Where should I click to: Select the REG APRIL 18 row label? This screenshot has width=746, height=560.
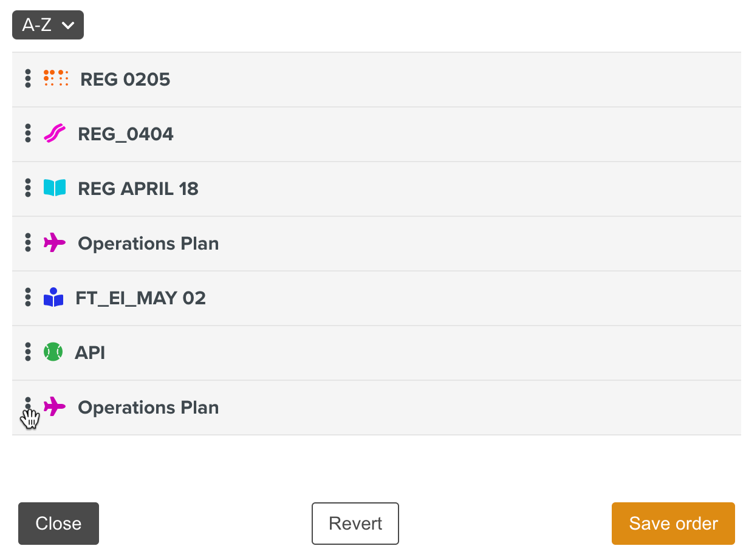click(138, 189)
